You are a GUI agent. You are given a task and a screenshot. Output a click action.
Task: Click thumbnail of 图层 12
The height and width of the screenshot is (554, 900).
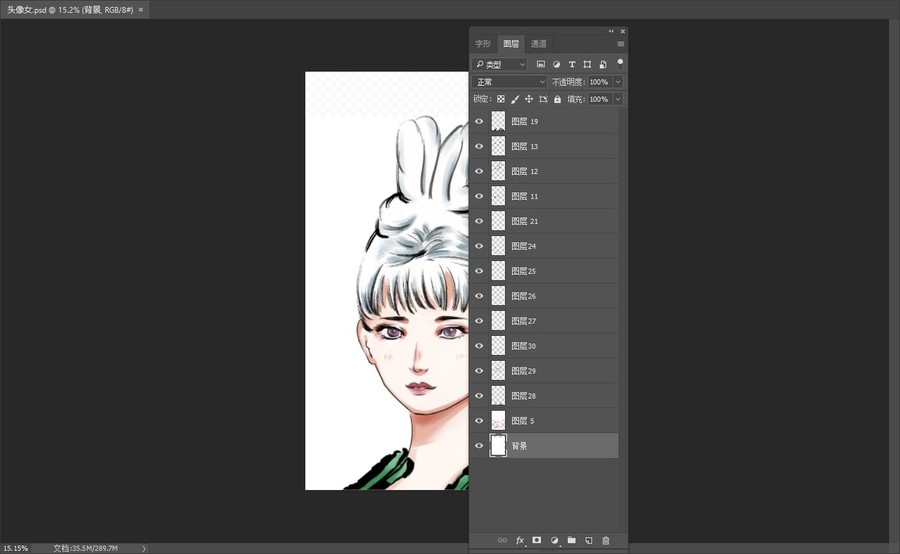click(498, 171)
